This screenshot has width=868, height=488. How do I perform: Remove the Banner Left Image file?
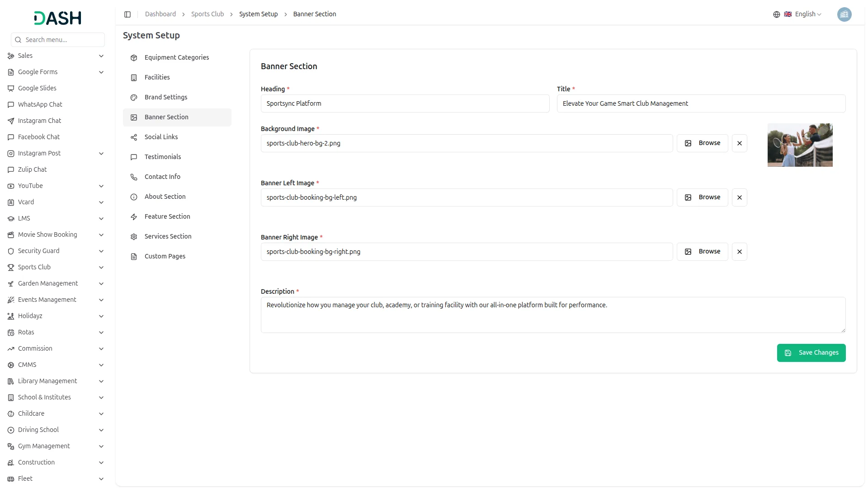pyautogui.click(x=739, y=197)
